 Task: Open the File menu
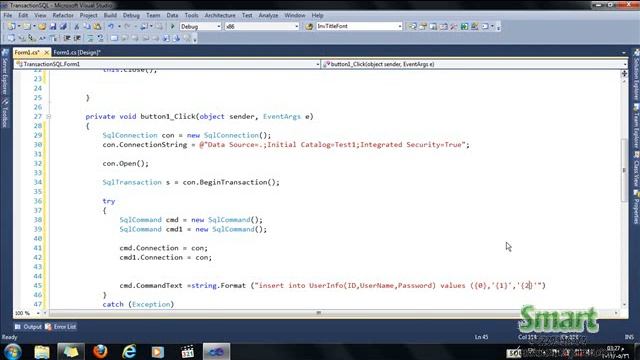click(x=8, y=16)
